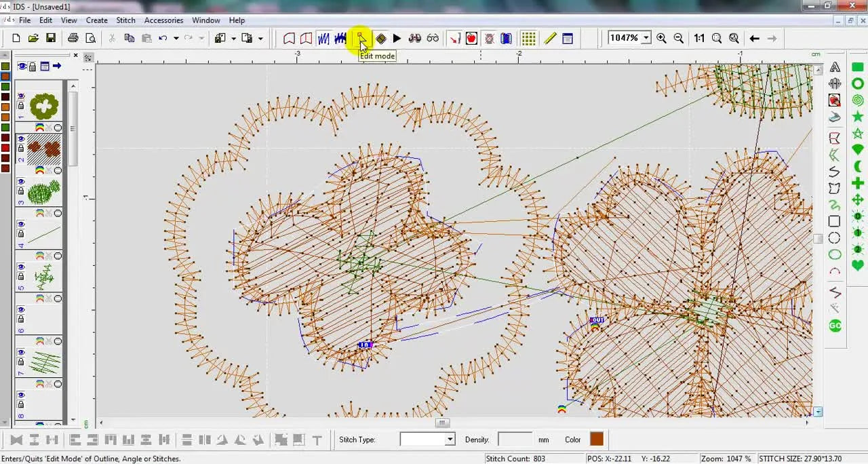Zoom out with magnifier minus
This screenshot has width=868, height=464.
point(679,39)
